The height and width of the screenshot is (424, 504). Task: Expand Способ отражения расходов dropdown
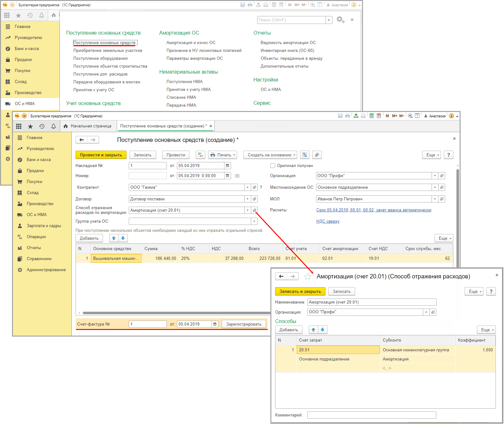point(248,210)
